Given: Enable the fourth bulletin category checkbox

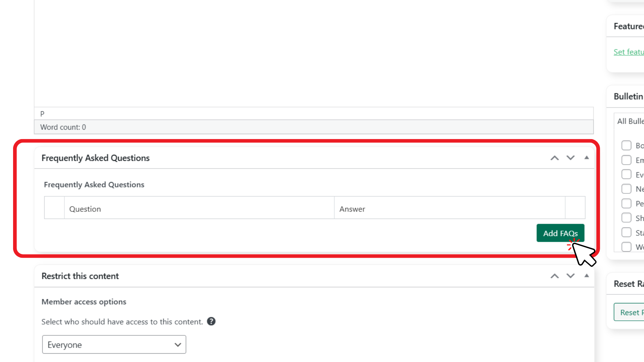Looking at the screenshot, I should coord(626,189).
